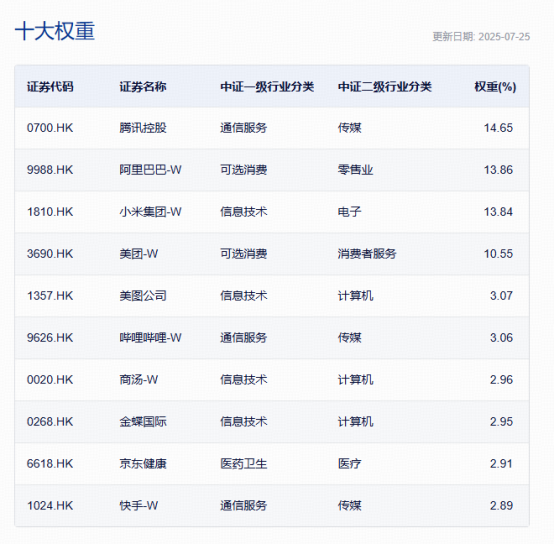Select 美图公司 security name
Screen dimensions: 554x544
tap(143, 296)
